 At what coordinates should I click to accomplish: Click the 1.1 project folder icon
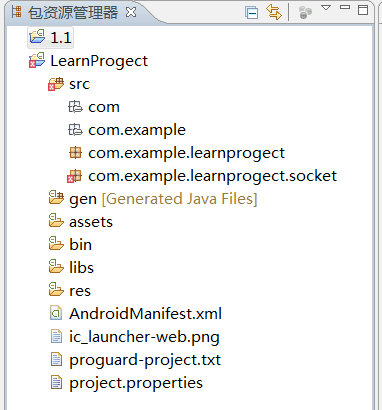(x=37, y=36)
